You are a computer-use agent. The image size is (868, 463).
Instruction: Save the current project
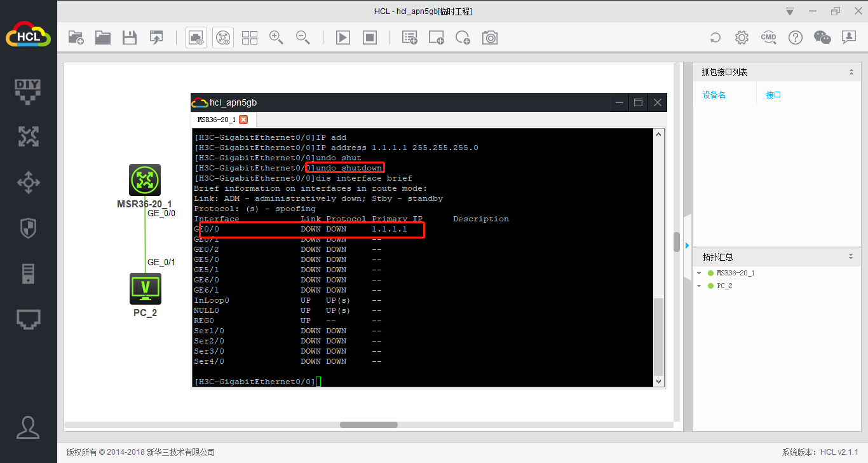tap(130, 38)
